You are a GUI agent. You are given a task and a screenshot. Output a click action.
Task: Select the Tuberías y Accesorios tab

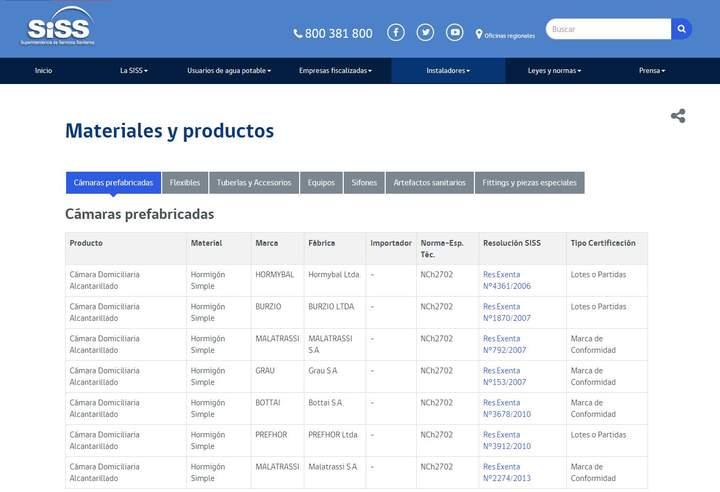click(254, 183)
